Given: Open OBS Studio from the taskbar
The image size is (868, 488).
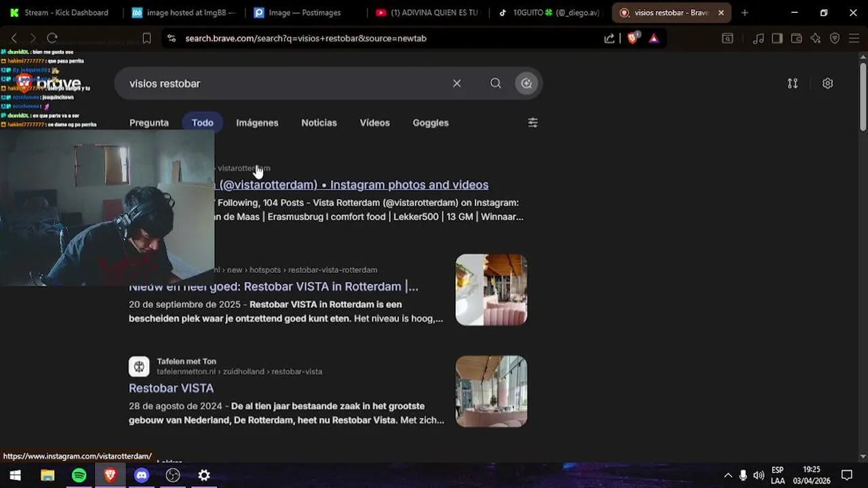Looking at the screenshot, I should click(x=173, y=475).
